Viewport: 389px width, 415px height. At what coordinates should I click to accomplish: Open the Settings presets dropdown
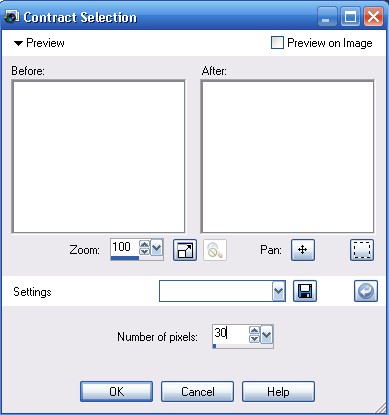pyautogui.click(x=278, y=291)
